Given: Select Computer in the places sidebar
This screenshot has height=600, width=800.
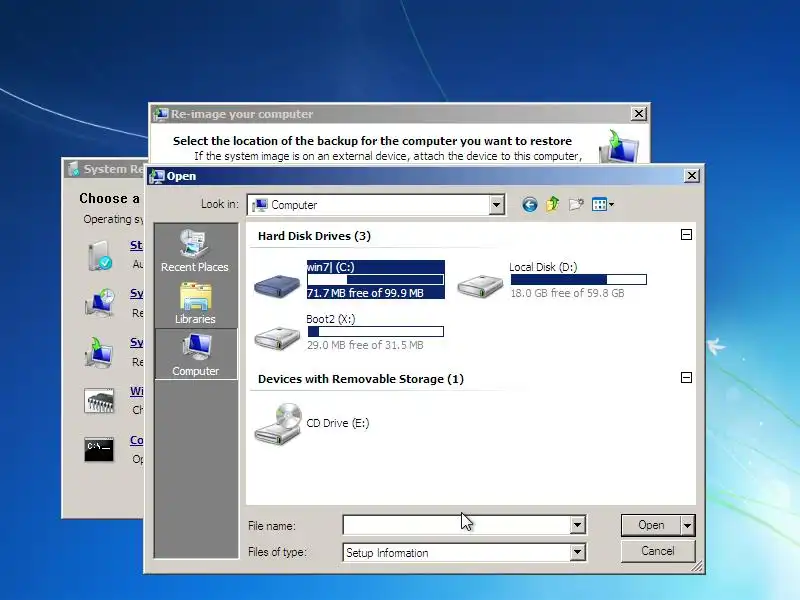Looking at the screenshot, I should click(195, 355).
